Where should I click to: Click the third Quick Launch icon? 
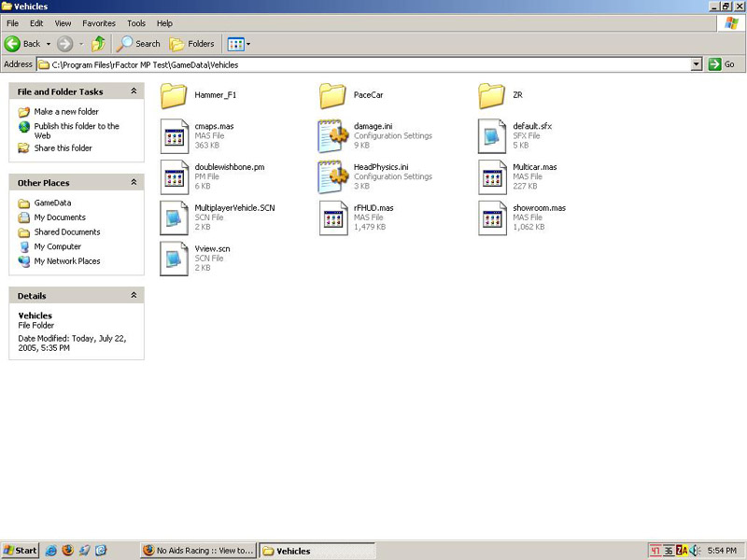coord(84,551)
